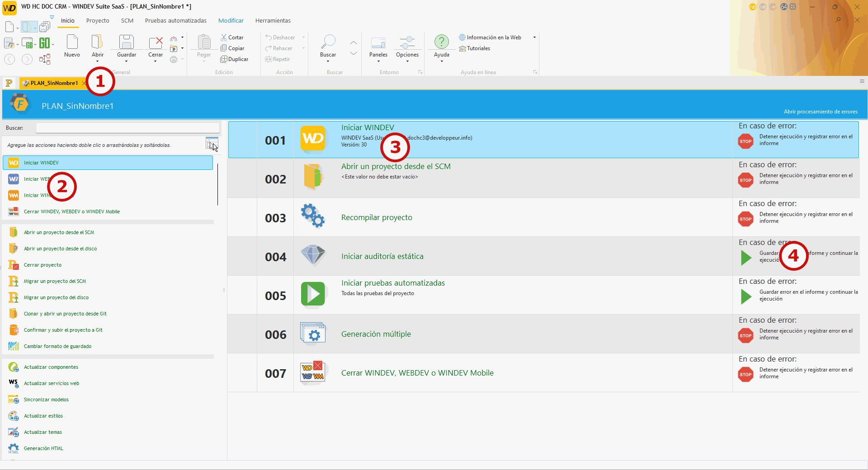This screenshot has width=868, height=470.
Task: Click Abrir procesamiento de errores link
Action: 821,112
